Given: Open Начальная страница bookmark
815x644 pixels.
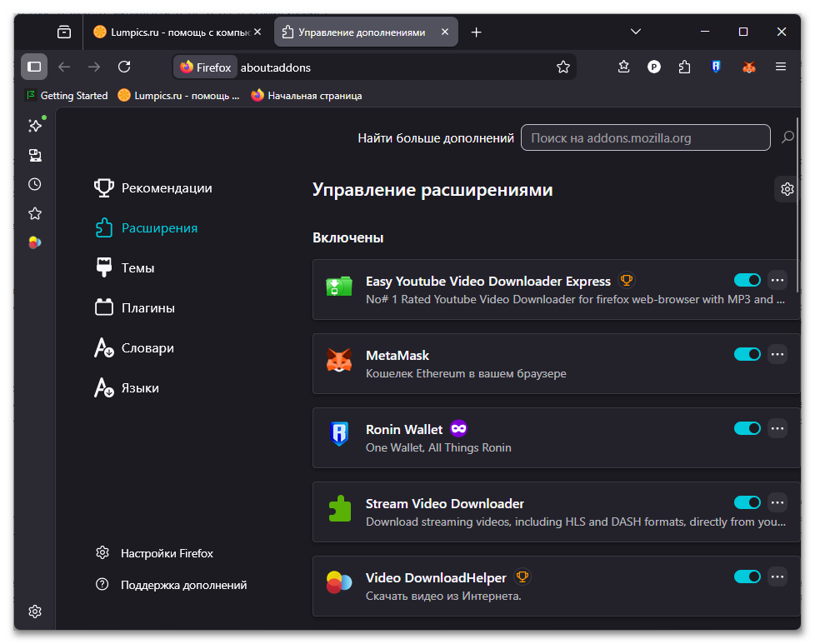Looking at the screenshot, I should coord(307,96).
